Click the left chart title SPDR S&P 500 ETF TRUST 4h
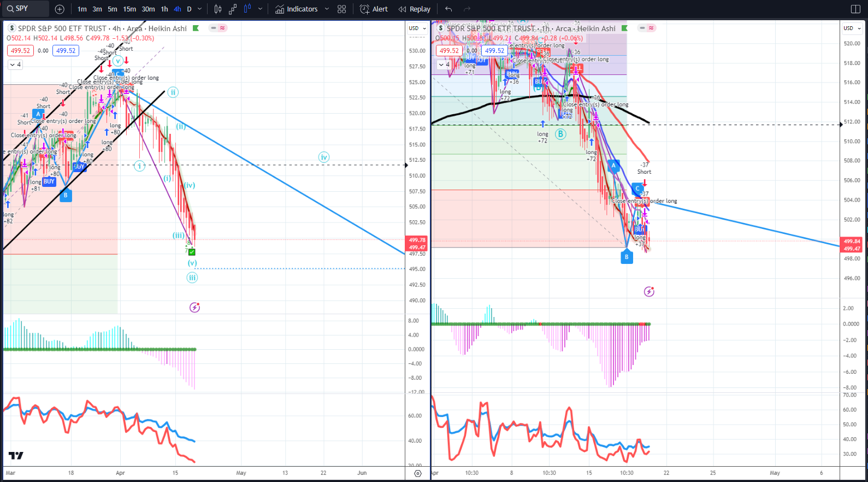 pos(102,28)
